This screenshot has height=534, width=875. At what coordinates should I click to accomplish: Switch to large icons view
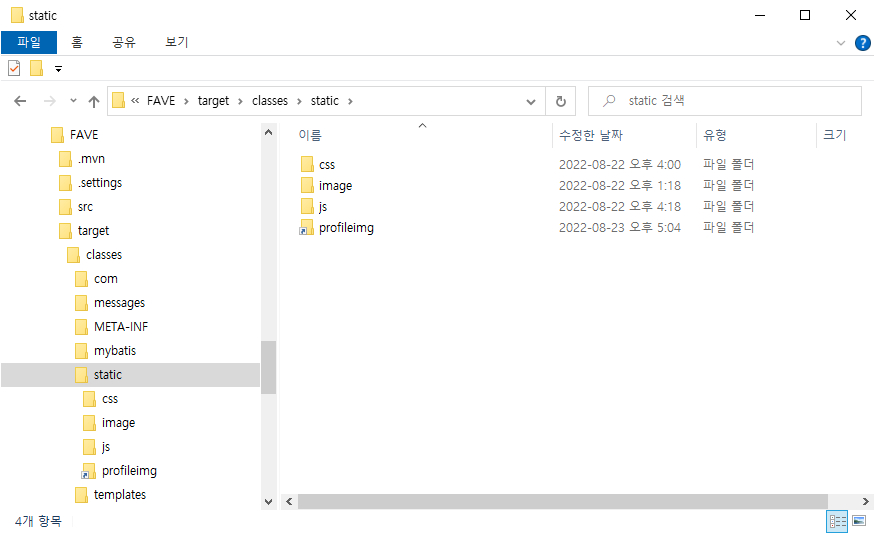[x=859, y=522]
